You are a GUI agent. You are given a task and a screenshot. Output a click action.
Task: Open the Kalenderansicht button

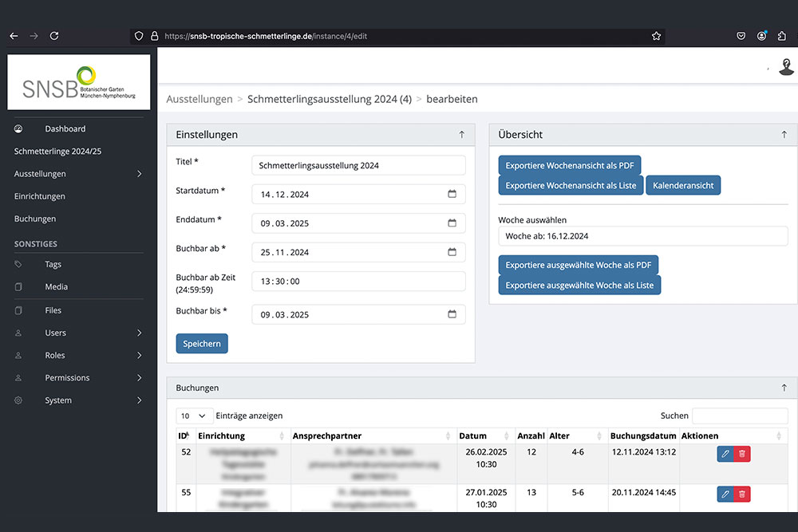coord(682,185)
